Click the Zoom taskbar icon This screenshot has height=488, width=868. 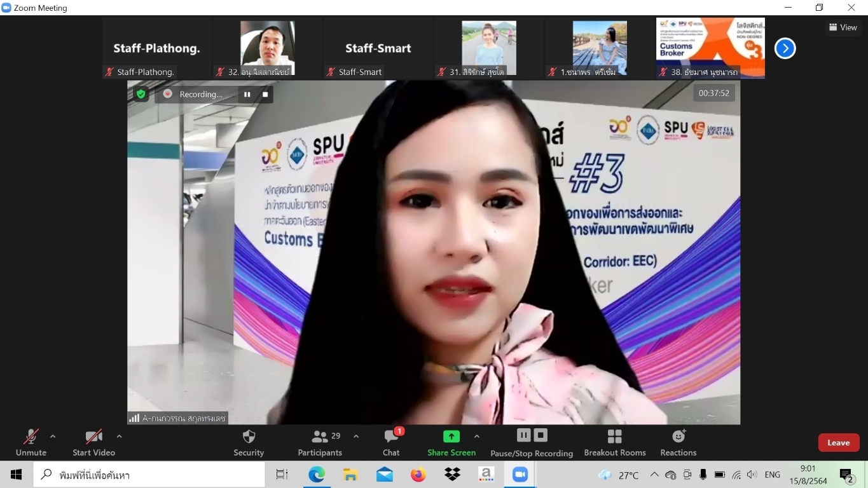click(520, 475)
